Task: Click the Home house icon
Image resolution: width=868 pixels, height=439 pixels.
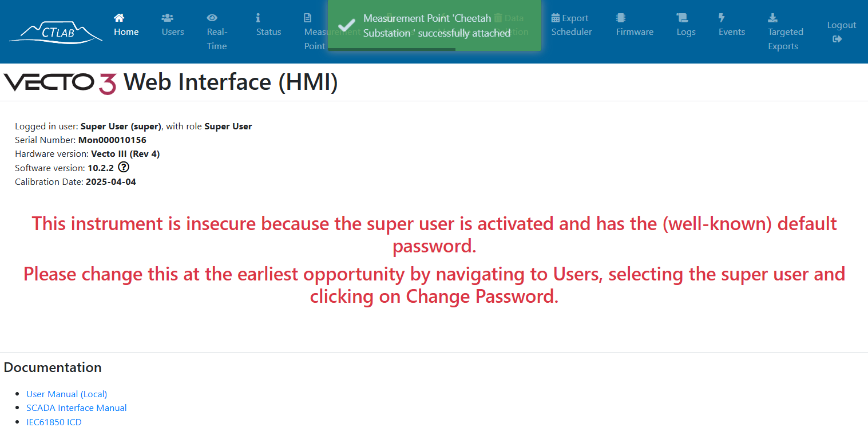Action: [119, 18]
